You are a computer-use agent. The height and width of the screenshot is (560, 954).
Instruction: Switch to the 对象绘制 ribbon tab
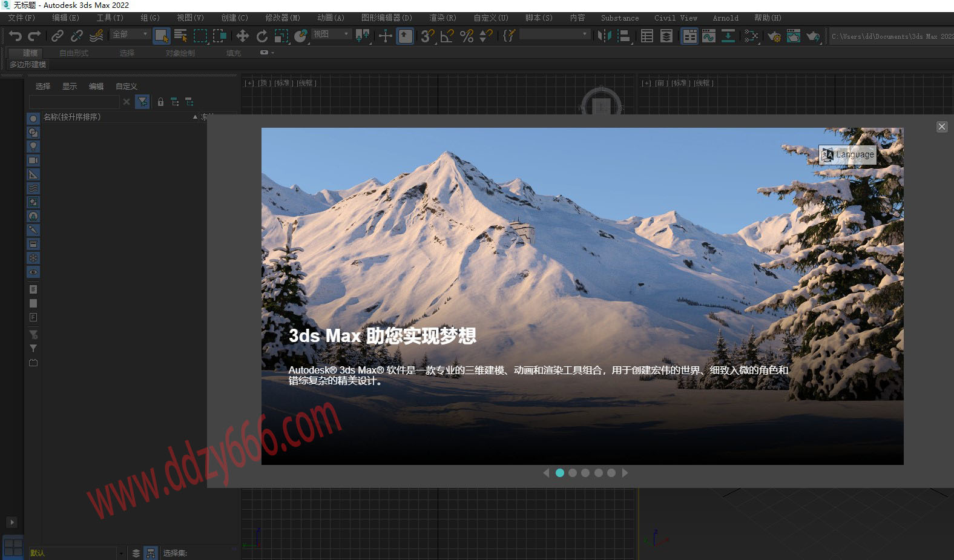tap(180, 53)
